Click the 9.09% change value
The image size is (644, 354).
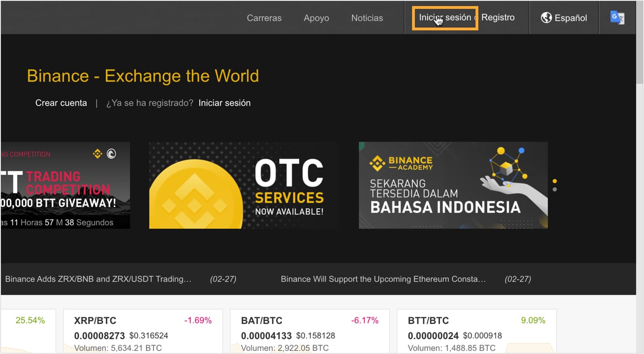(x=533, y=320)
